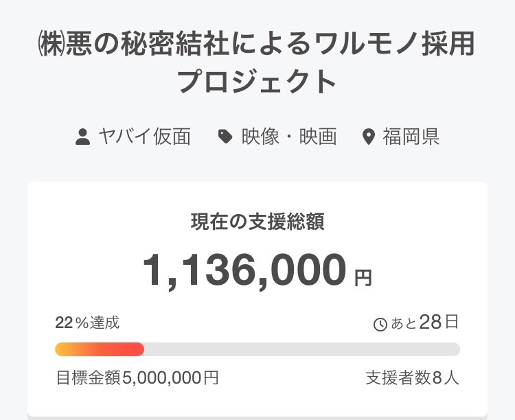Click the プロジェクト word in the title
Image resolution: width=515 pixels, height=420 pixels.
(x=257, y=82)
